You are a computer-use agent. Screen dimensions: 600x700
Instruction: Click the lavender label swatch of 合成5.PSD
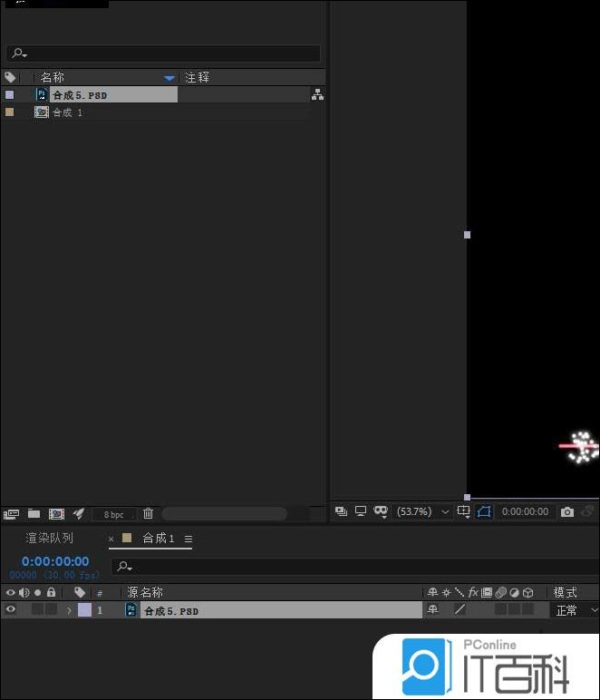(9, 94)
